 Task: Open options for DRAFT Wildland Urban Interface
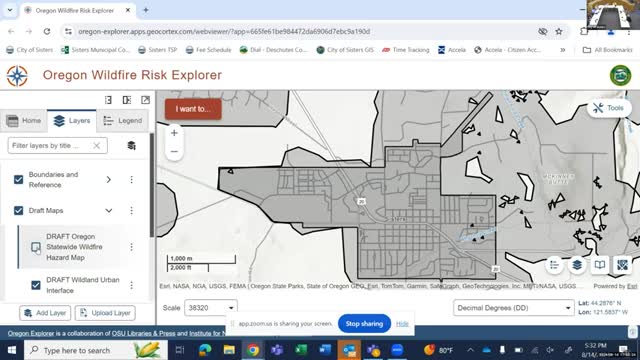click(131, 285)
